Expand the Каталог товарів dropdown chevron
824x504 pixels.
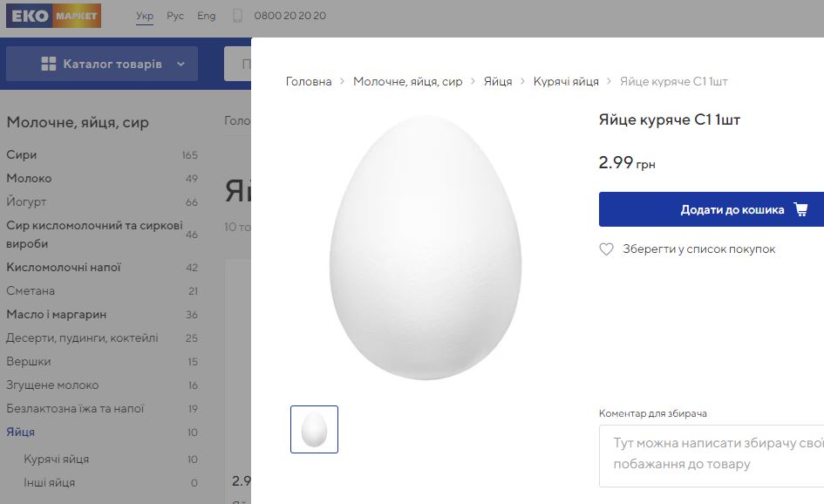point(180,64)
